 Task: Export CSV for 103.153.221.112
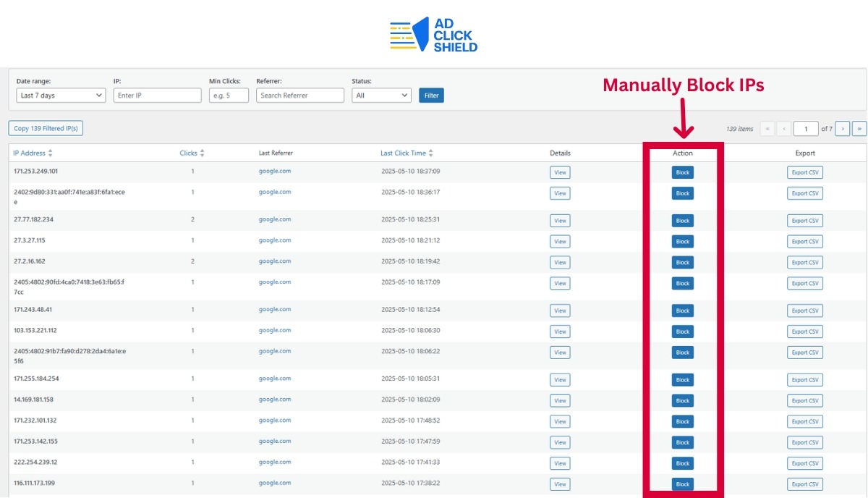pos(805,332)
